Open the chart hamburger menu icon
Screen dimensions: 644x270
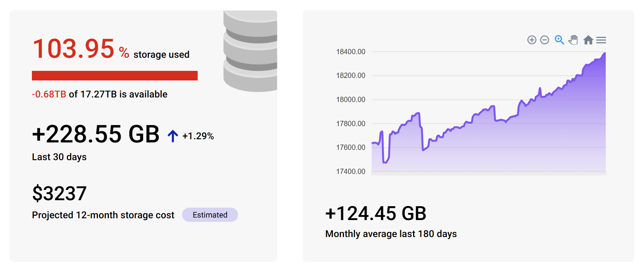coord(601,40)
